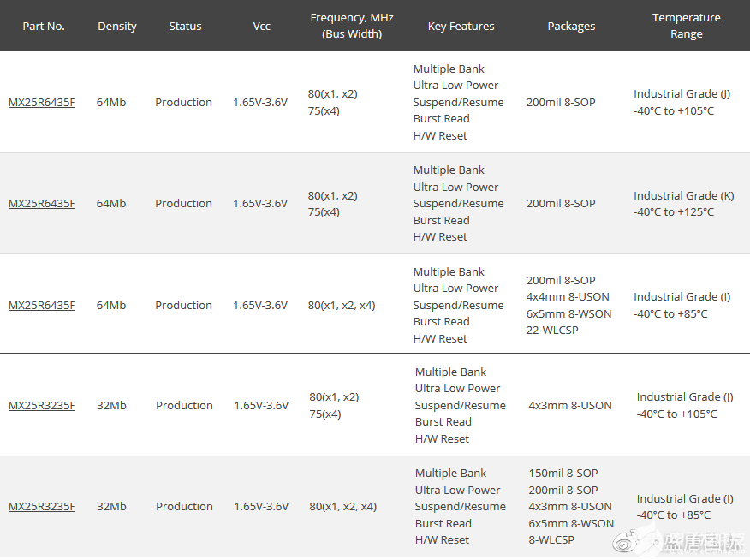This screenshot has height=560, width=750.
Task: Open the MX25R3235F link with 4x3mm 8-USON only
Action: [42, 406]
